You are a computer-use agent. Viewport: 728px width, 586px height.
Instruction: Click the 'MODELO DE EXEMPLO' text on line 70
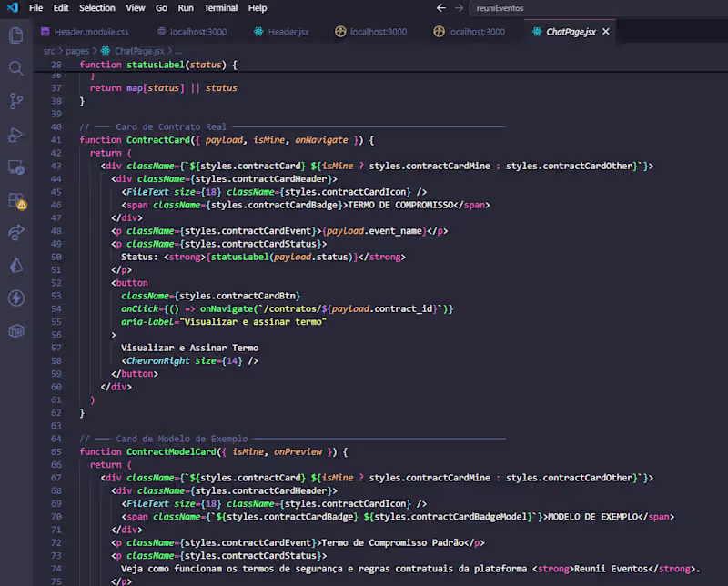593,517
